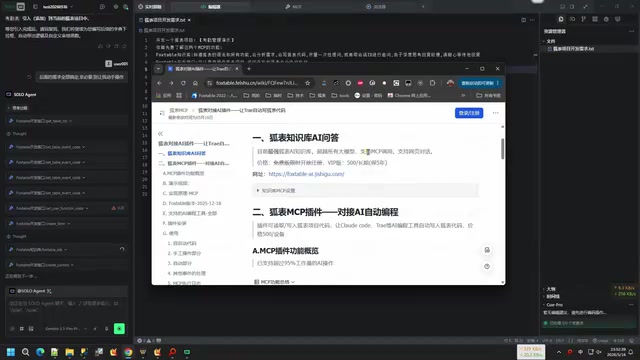
Task: Open the Foxtable 2022 bookmark
Action: [214, 96]
